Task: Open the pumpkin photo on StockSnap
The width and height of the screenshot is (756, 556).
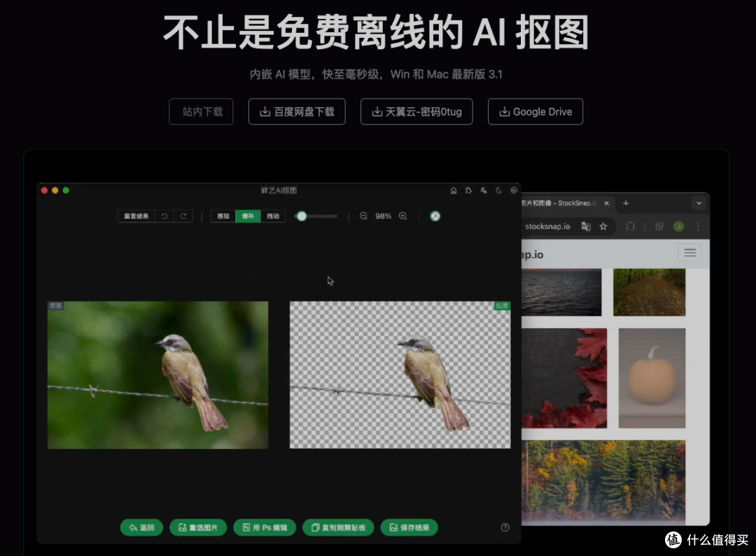Action: [x=652, y=378]
